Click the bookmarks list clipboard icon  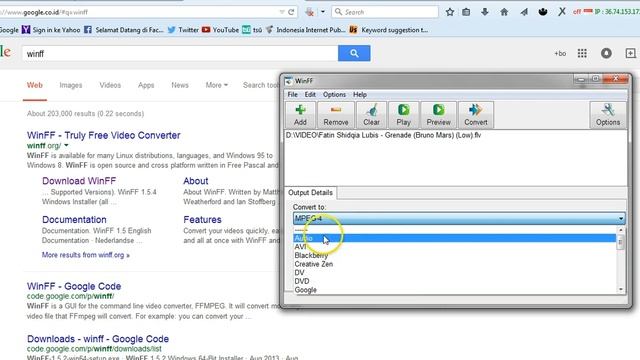[x=466, y=12]
